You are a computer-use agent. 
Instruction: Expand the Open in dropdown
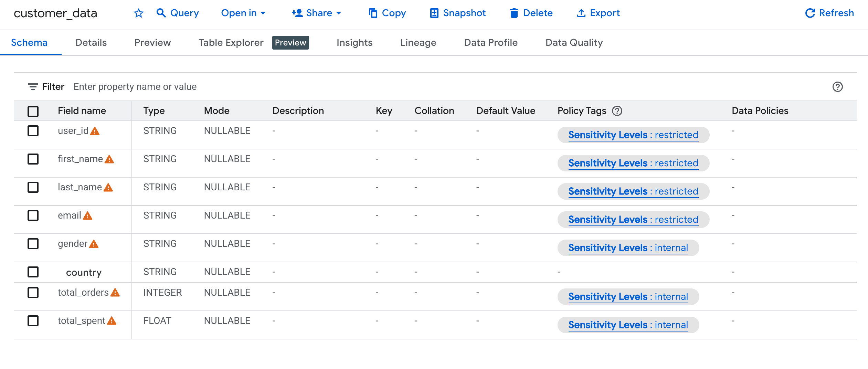pyautogui.click(x=243, y=13)
